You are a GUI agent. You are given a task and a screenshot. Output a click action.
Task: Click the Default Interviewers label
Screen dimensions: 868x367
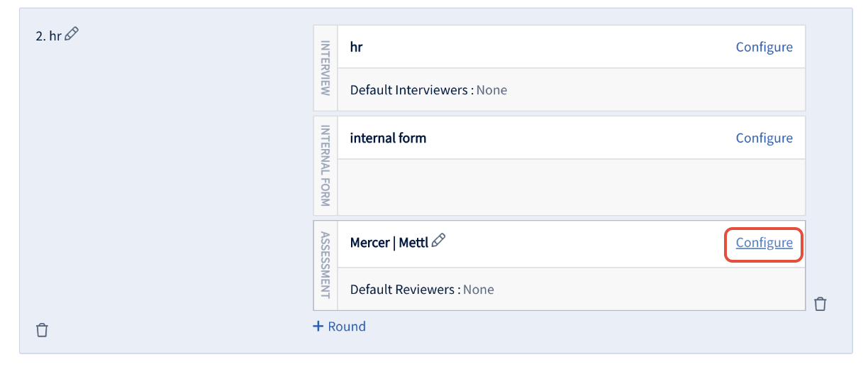point(411,90)
